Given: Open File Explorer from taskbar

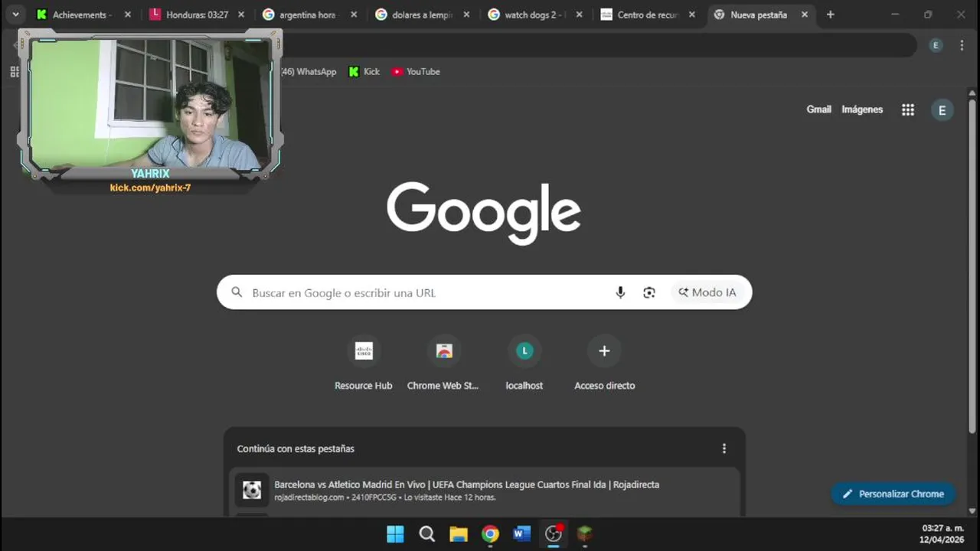Looking at the screenshot, I should [x=459, y=534].
